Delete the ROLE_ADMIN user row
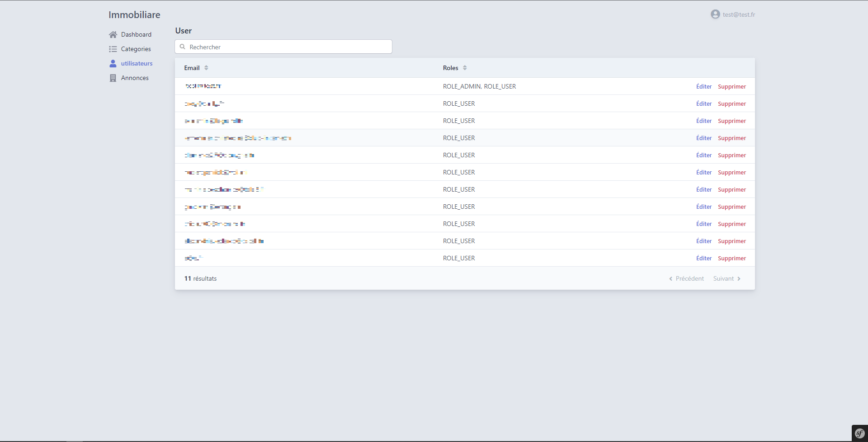 pyautogui.click(x=731, y=87)
